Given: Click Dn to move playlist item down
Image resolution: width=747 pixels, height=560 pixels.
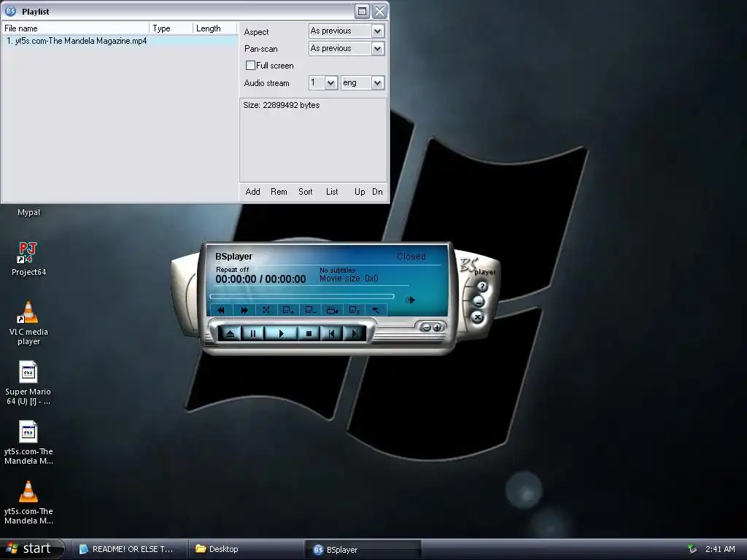Looking at the screenshot, I should 377,192.
